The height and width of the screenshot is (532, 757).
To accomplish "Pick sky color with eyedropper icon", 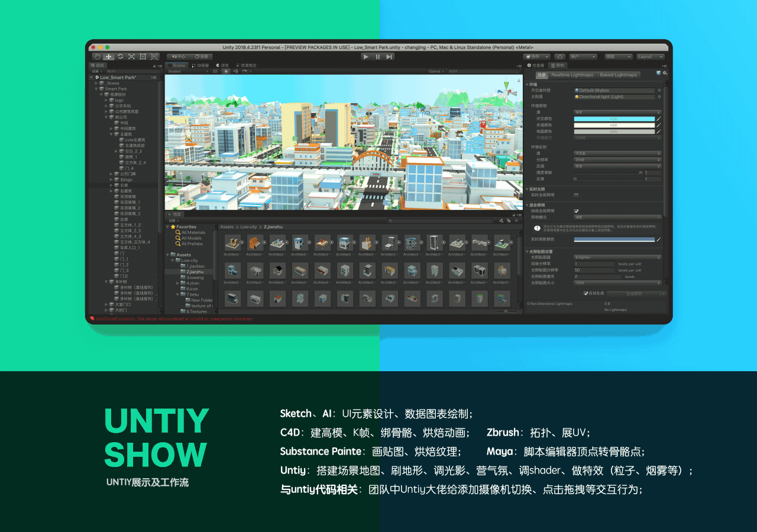I will tap(659, 119).
